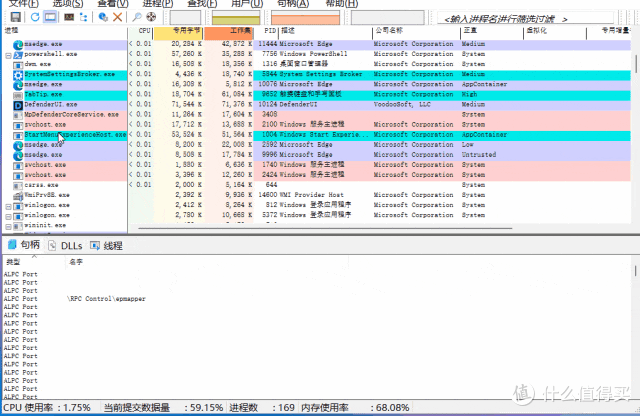Click the Edge icon of msedge.exe PID 10076
This screenshot has width=640, height=416.
click(x=18, y=85)
